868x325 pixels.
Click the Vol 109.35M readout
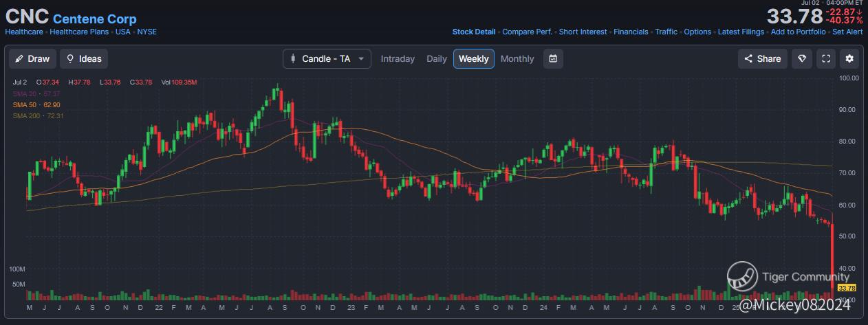(x=179, y=82)
